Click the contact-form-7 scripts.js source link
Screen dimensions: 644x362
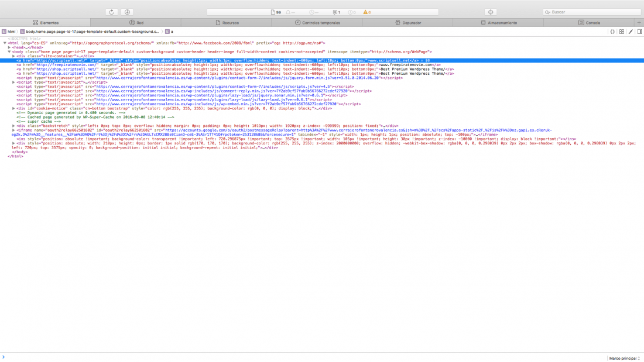pos(214,87)
